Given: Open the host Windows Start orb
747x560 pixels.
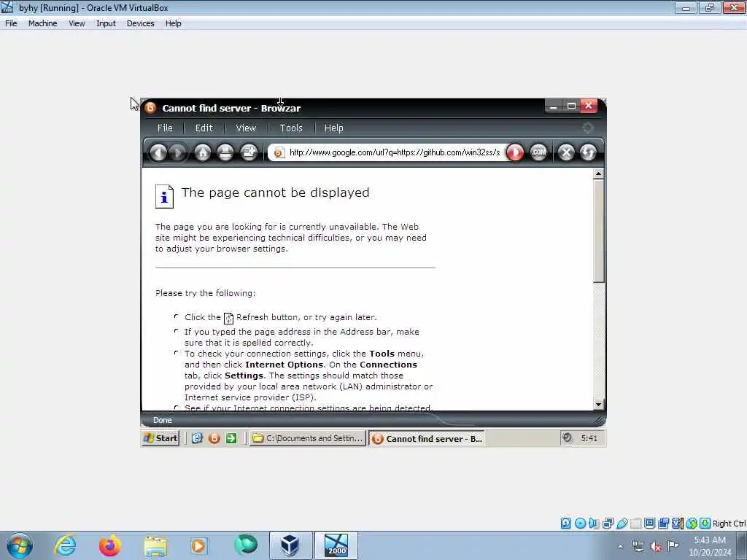Looking at the screenshot, I should [19, 545].
